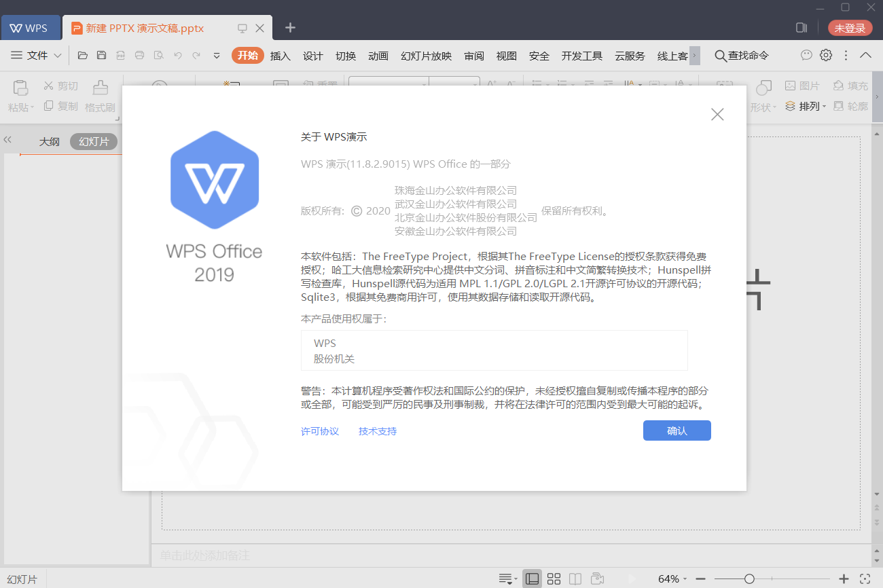
Task: Click the notes field 单击此处添加备注
Action: pos(204,555)
